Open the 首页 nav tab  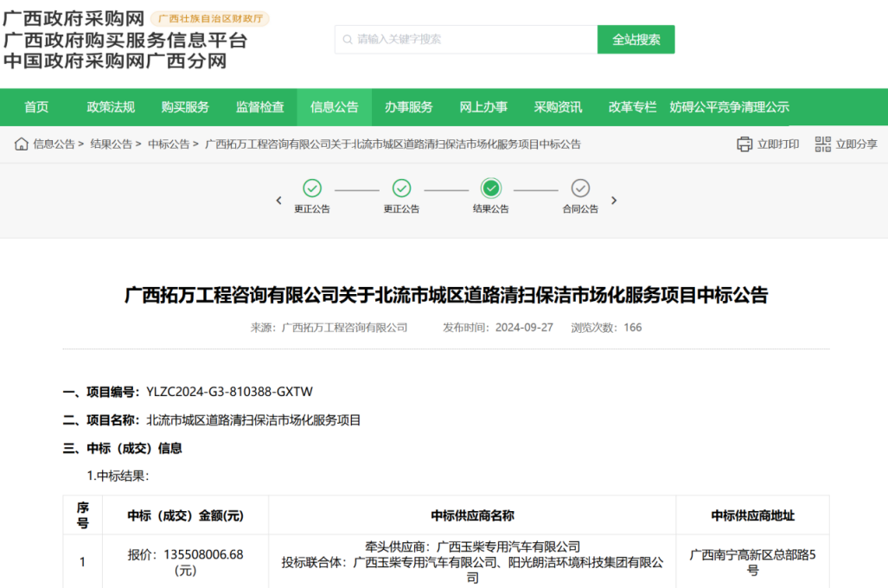click(37, 107)
